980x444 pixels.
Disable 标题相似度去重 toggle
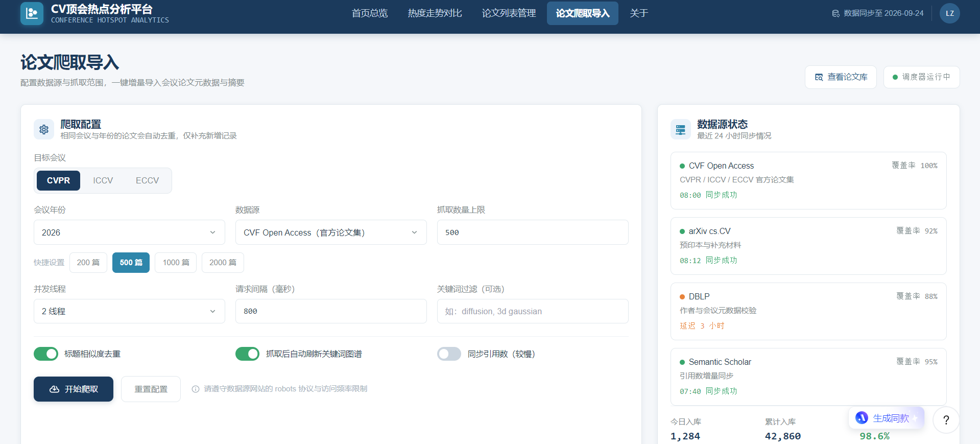[x=46, y=354]
